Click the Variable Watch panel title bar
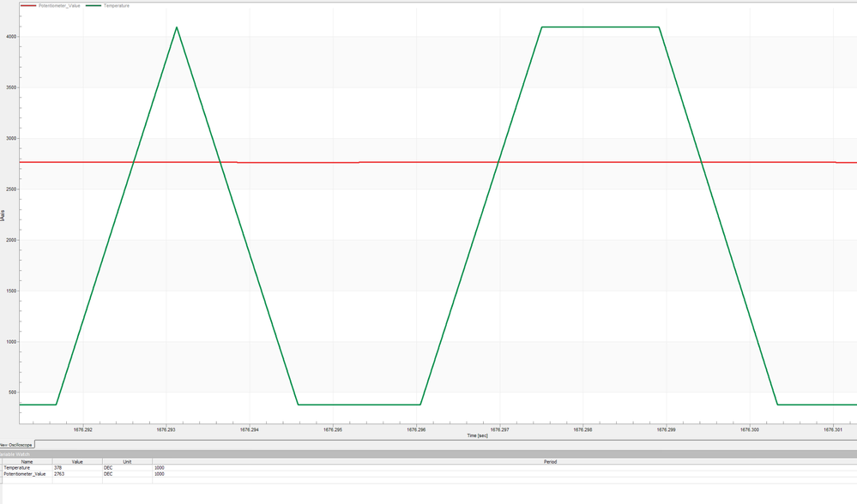The height and width of the screenshot is (504, 857). click(429, 453)
